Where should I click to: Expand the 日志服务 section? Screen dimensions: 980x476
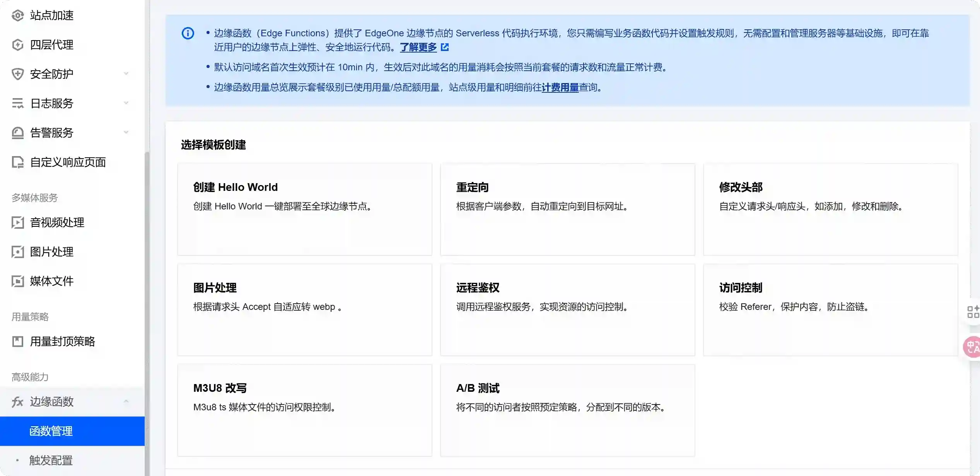[126, 103]
